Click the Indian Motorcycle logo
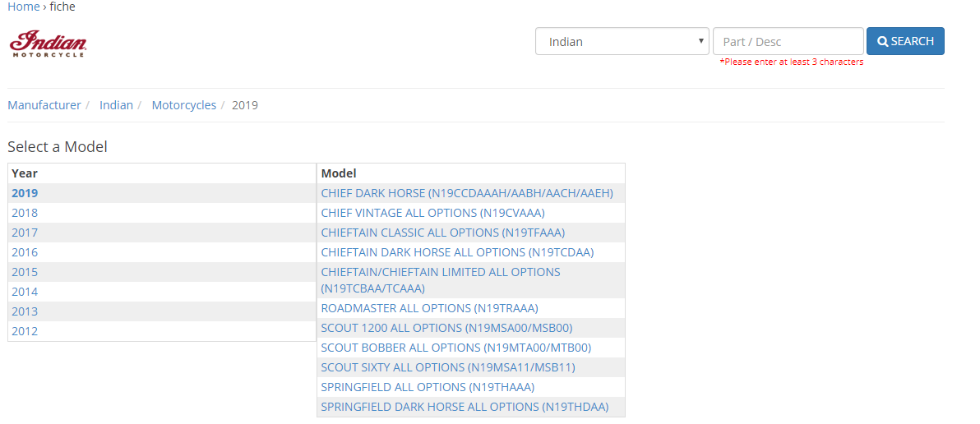Image resolution: width=980 pixels, height=424 pixels. click(x=49, y=44)
